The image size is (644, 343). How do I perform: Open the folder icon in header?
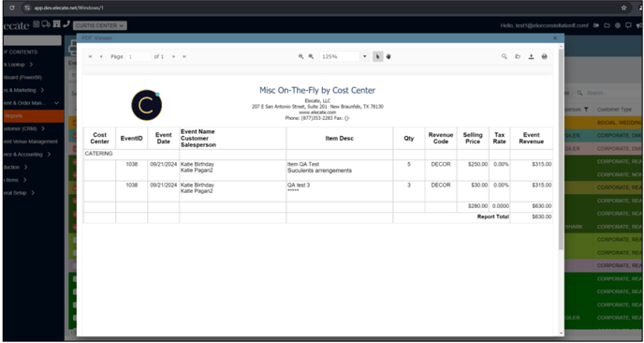pos(607,25)
